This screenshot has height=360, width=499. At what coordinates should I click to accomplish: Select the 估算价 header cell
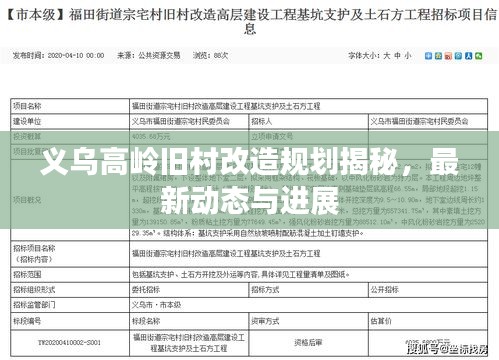pyautogui.click(x=381, y=321)
